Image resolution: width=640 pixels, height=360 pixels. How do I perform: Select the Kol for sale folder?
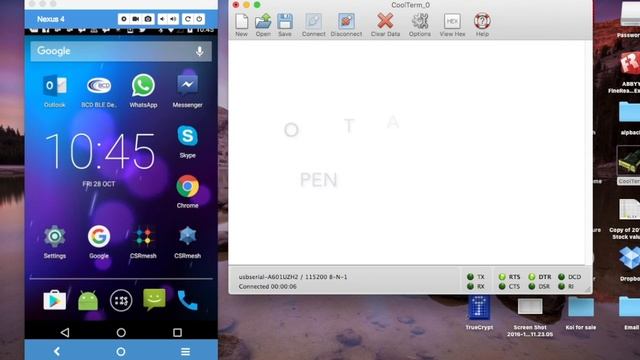[x=581, y=313]
